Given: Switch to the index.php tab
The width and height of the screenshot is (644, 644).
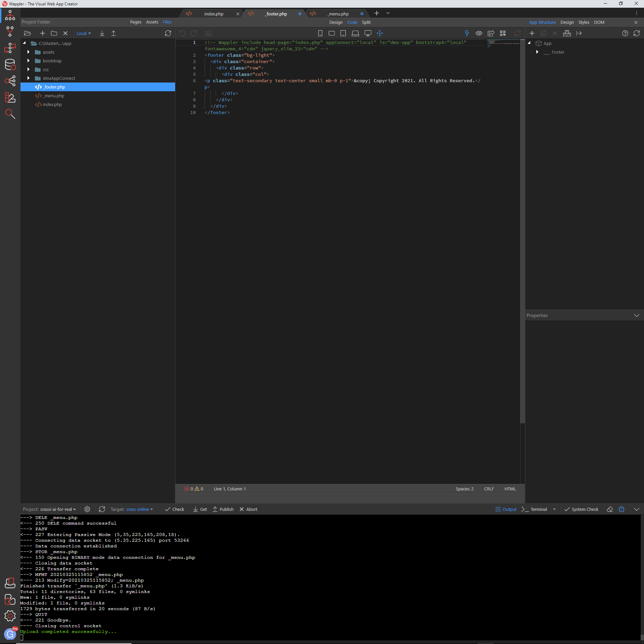Looking at the screenshot, I should tap(214, 14).
